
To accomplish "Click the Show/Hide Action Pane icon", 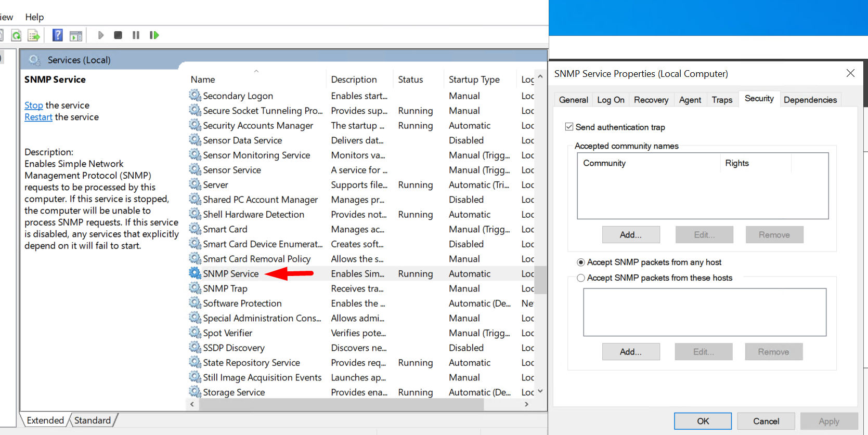I will pyautogui.click(x=76, y=35).
